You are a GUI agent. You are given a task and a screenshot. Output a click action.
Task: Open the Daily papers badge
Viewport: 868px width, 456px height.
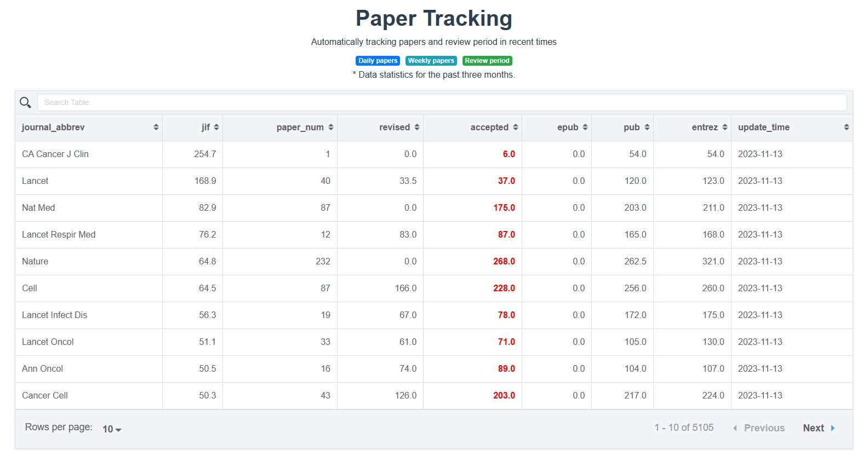click(x=378, y=61)
